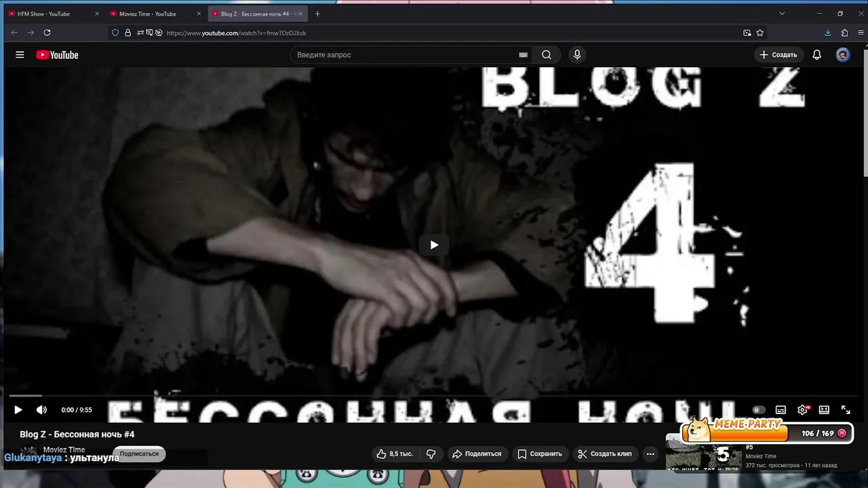
Task: Dislike the video
Action: [431, 454]
